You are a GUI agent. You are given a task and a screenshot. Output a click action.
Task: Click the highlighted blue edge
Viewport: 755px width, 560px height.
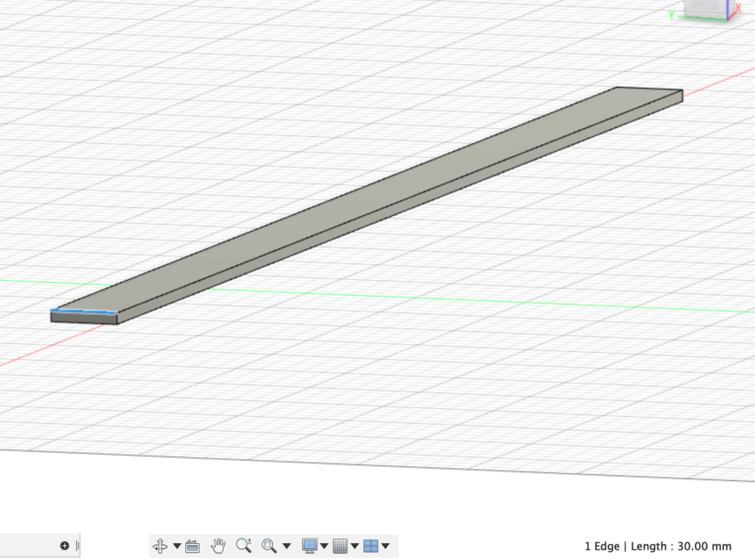(83, 311)
